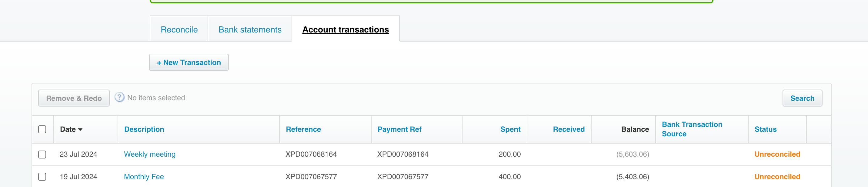Sort by Spent column header
The image size is (868, 187).
pos(510,129)
